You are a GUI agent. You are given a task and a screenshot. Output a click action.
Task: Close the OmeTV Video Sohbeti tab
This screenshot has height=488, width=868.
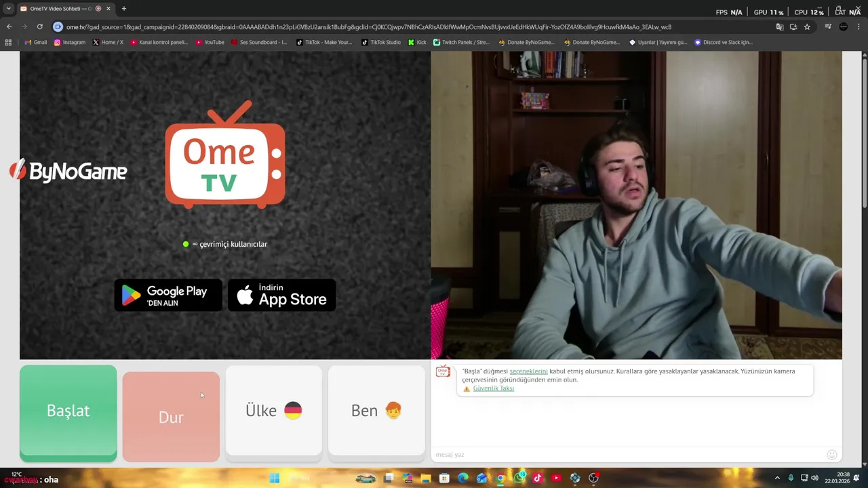tap(108, 9)
